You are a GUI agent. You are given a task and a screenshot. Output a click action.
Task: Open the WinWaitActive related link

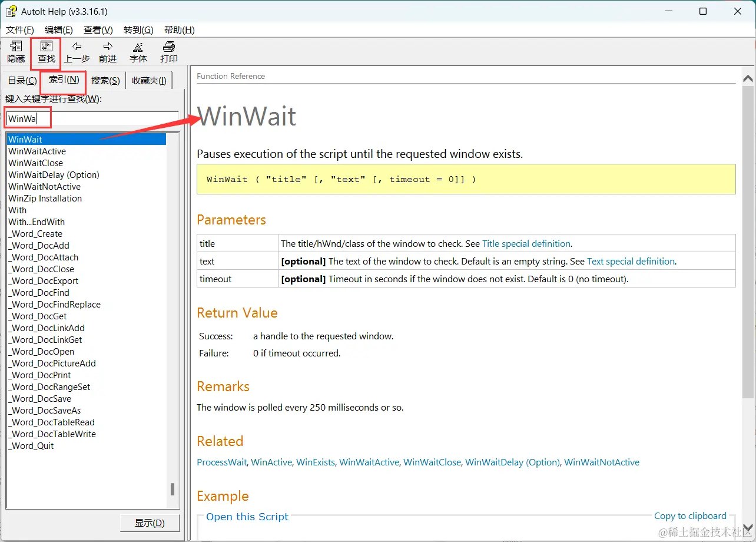(369, 462)
